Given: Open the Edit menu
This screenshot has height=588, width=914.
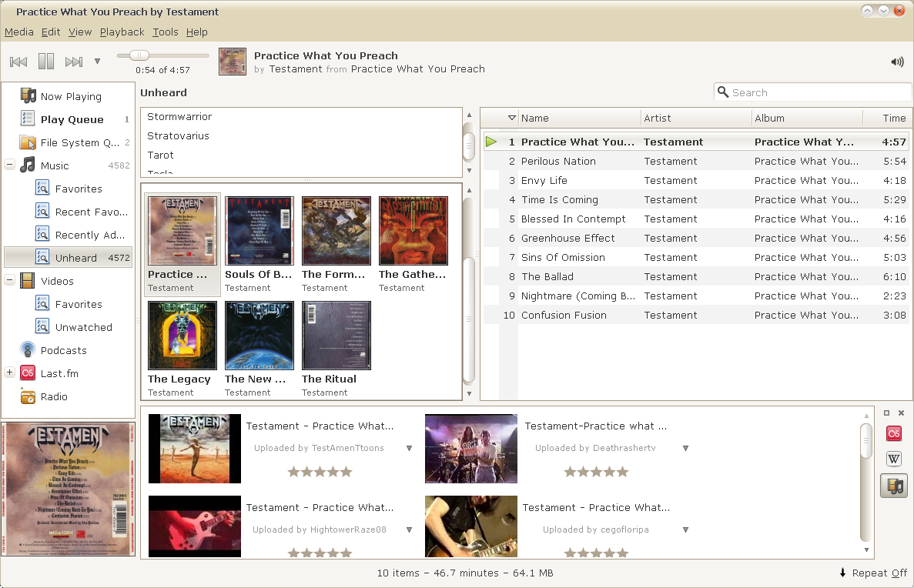Looking at the screenshot, I should pos(51,32).
